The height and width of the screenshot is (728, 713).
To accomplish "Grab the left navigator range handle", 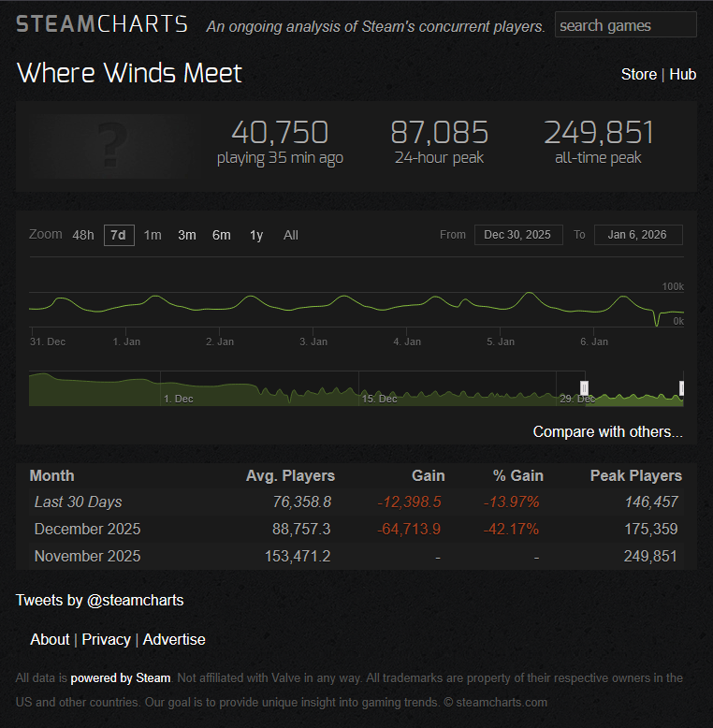I will tap(585, 388).
